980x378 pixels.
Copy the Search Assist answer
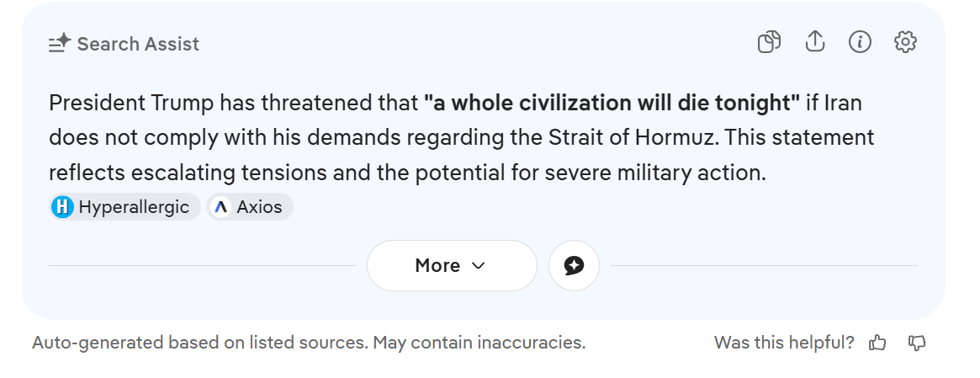[769, 42]
